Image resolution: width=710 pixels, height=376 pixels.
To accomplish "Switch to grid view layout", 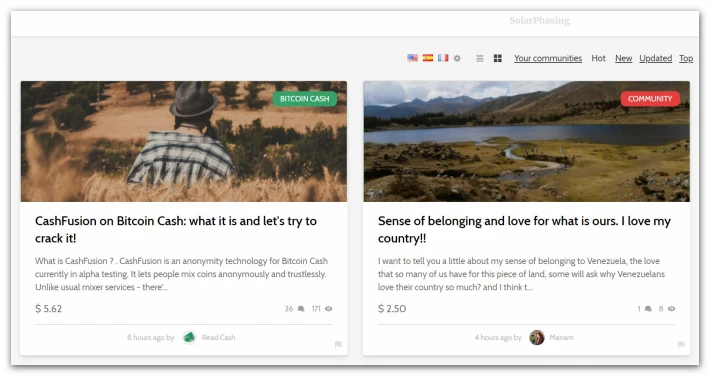I will tap(497, 58).
